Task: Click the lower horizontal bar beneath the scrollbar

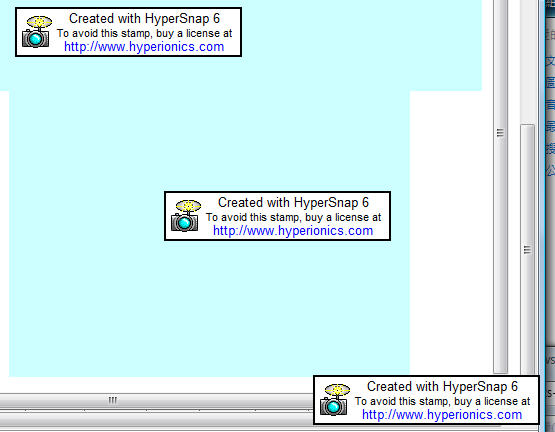Action: [x=156, y=420]
